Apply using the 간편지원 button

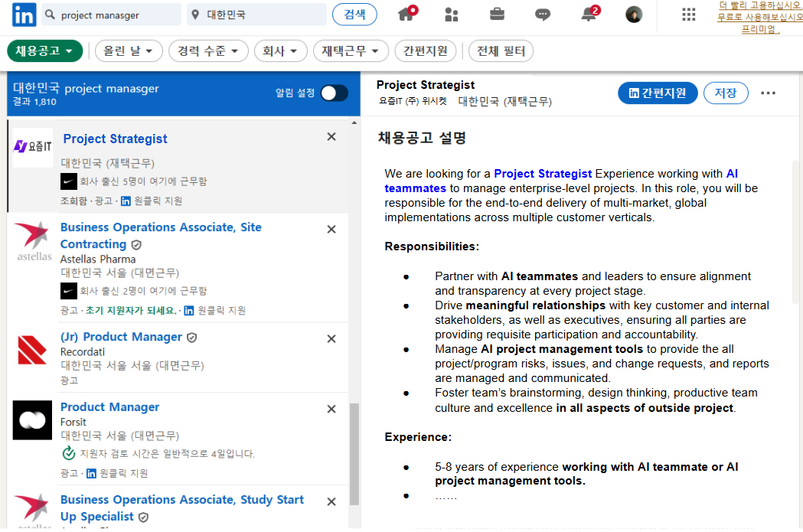click(658, 93)
